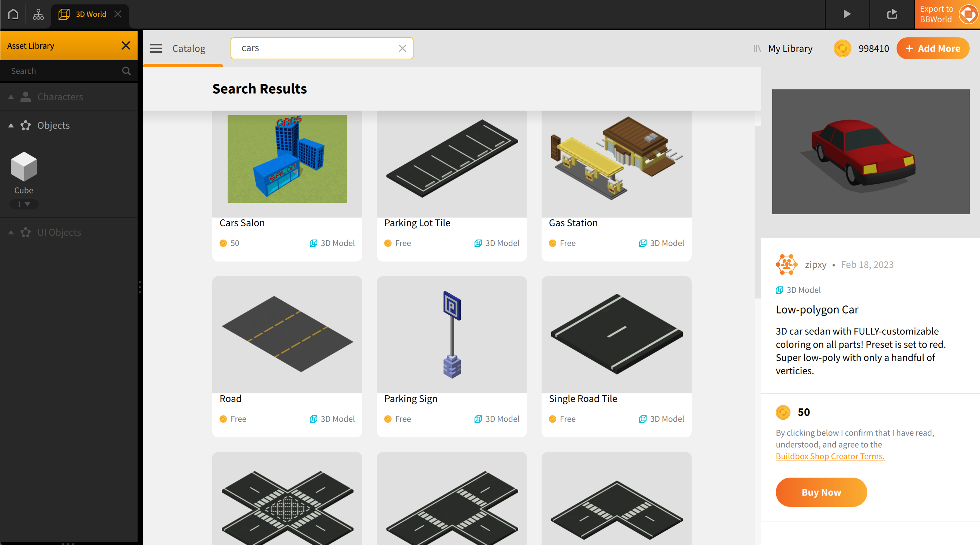Click 3D Model icon on Single Road Tile

click(643, 419)
